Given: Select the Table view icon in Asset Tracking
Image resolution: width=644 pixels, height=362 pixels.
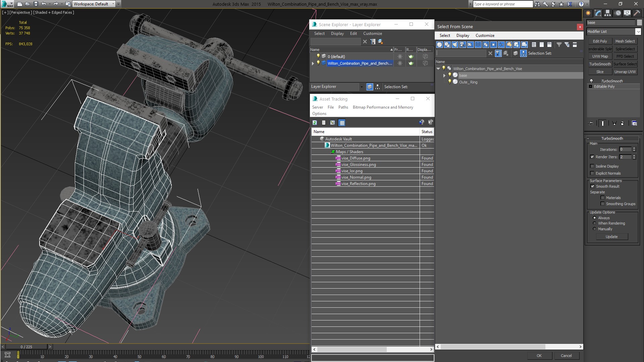Looking at the screenshot, I should (342, 123).
